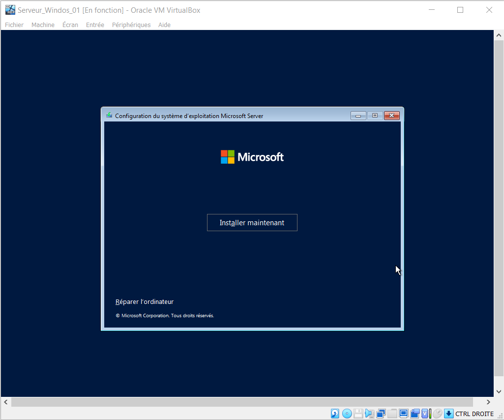Viewport: 504px width, 420px height.
Task: Close the Microsoft Server setup dialog
Action: point(391,116)
